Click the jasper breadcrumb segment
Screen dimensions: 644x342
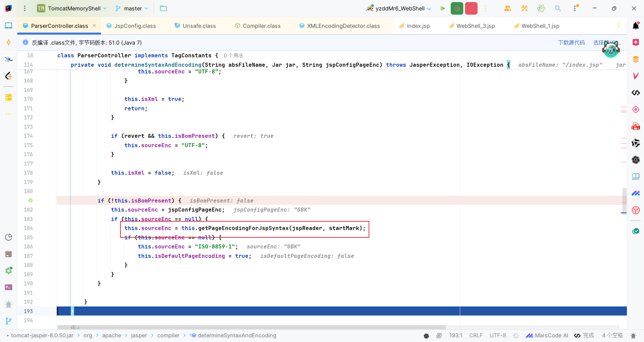139,336
